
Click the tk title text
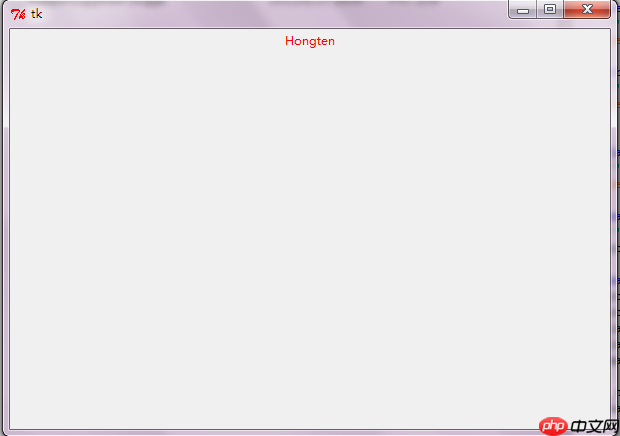click(36, 14)
